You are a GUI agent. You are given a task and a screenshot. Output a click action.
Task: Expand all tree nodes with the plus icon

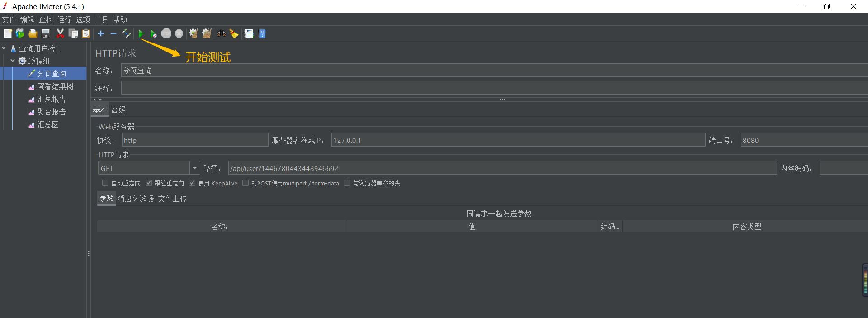(101, 33)
